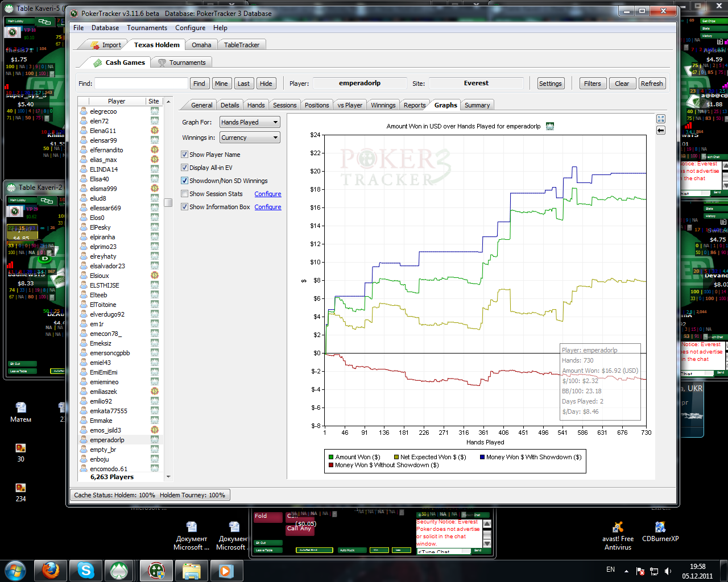
Task: Click the Mine button
Action: (221, 84)
